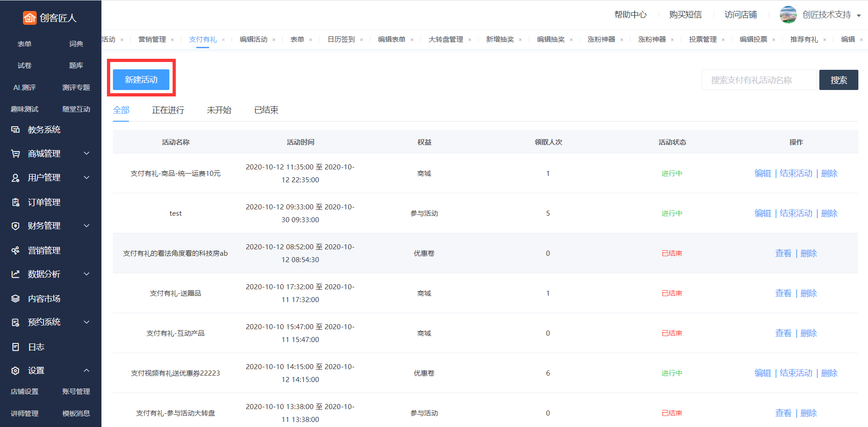Viewport: 868px width, 427px height.
Task: Open 订单管理 via its clipboard icon
Action: pos(16,202)
